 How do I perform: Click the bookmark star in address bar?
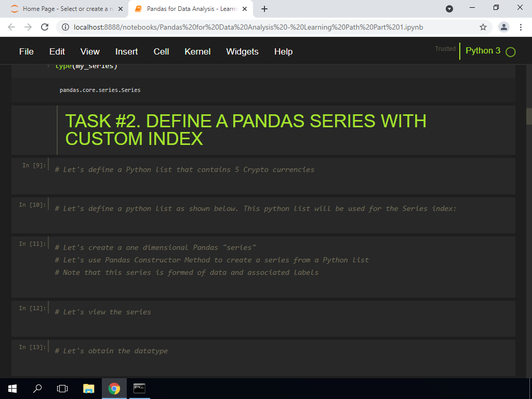click(483, 26)
